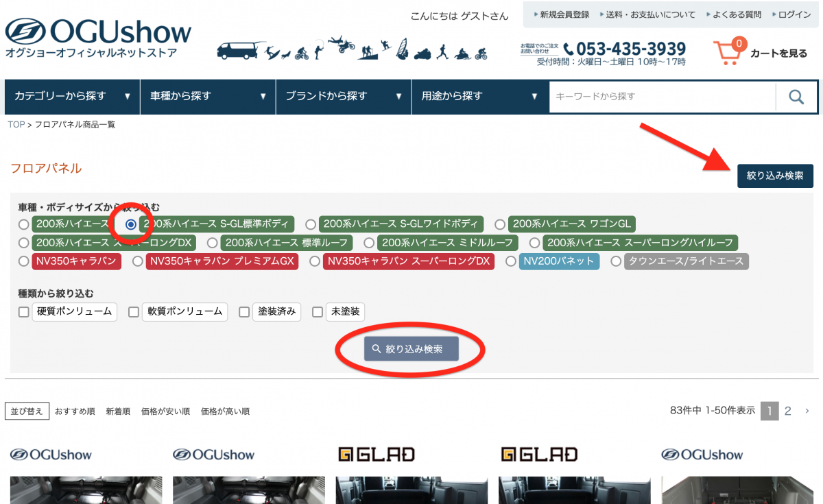
Task: Sort by おすすめ順
Action: click(x=75, y=411)
